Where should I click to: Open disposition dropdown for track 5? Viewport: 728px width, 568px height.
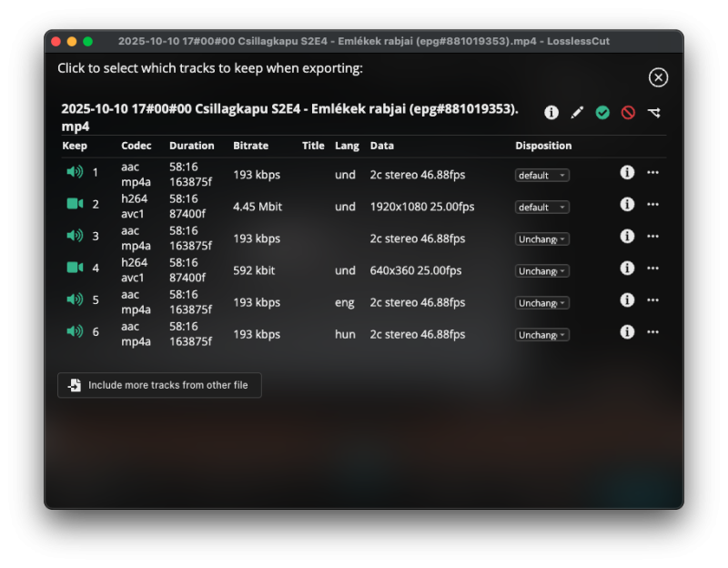coord(541,303)
